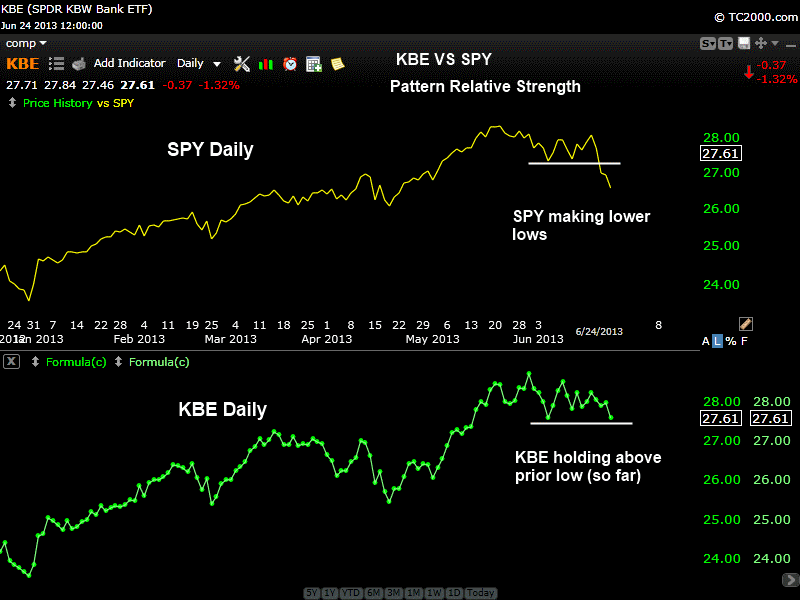Click the yellow vs SPY label
The width and height of the screenshot is (800, 600).
(115, 103)
